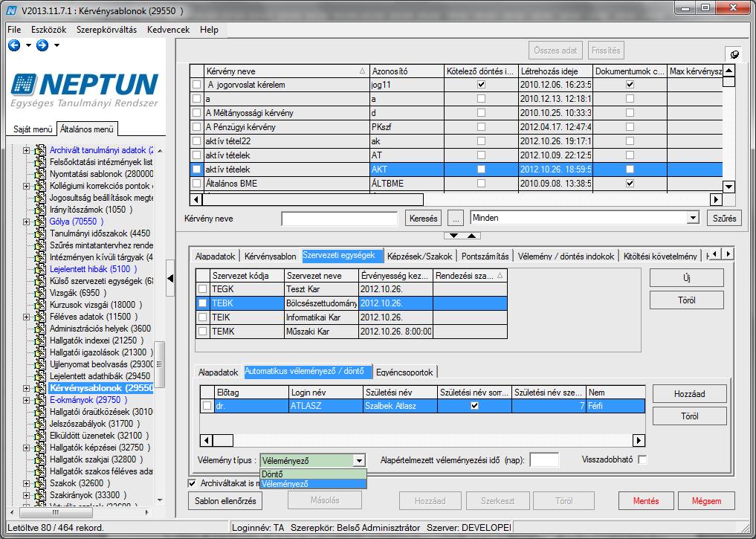Click the request grid's scroll-down arrow
The image size is (756, 539).
(x=729, y=187)
